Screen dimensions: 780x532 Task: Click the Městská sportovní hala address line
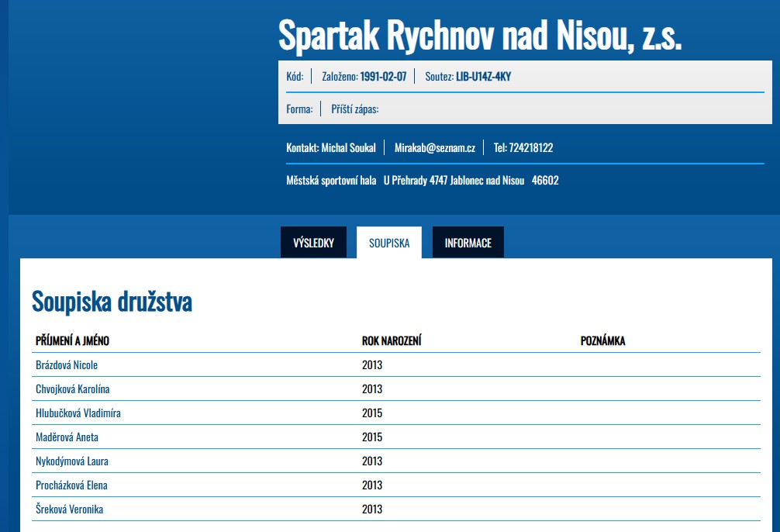(x=423, y=181)
